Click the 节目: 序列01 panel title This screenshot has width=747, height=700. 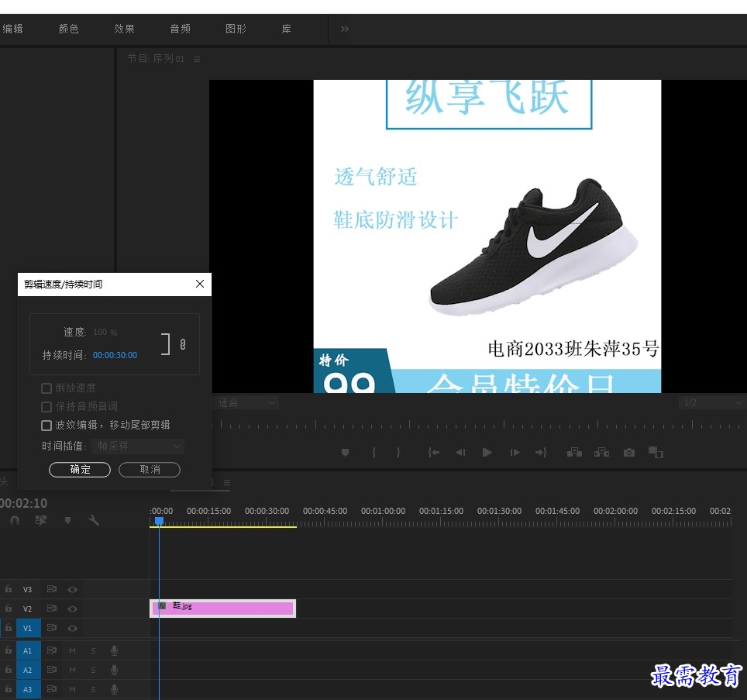(x=156, y=59)
